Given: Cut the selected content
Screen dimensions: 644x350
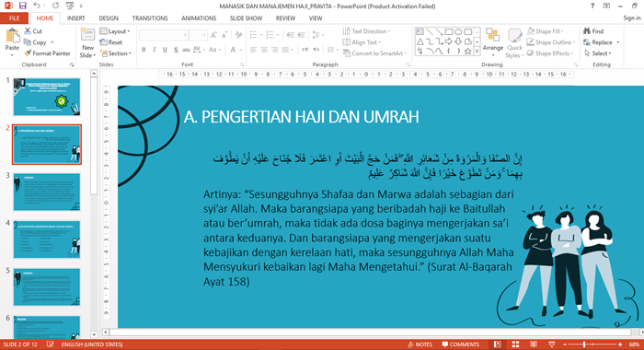Looking at the screenshot, I should click(33, 30).
